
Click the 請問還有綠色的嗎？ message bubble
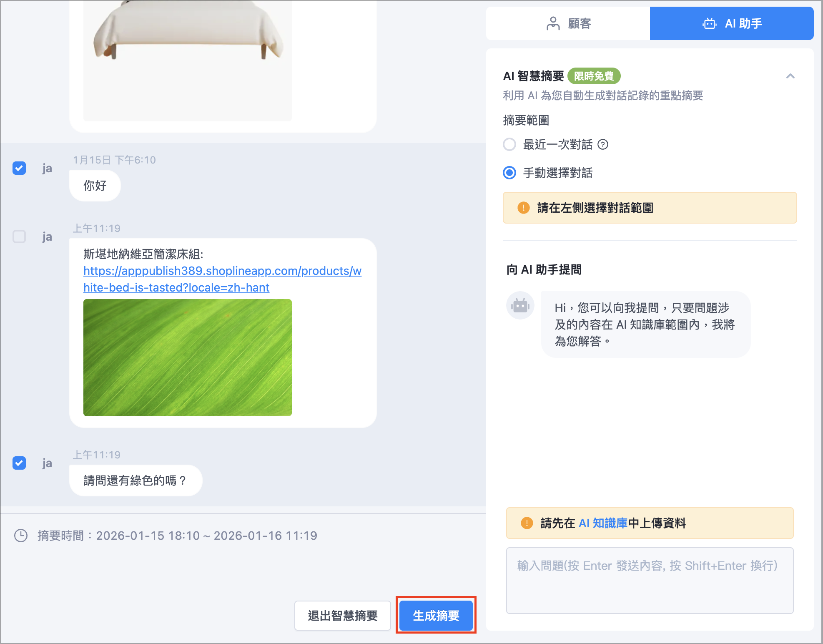point(136,480)
